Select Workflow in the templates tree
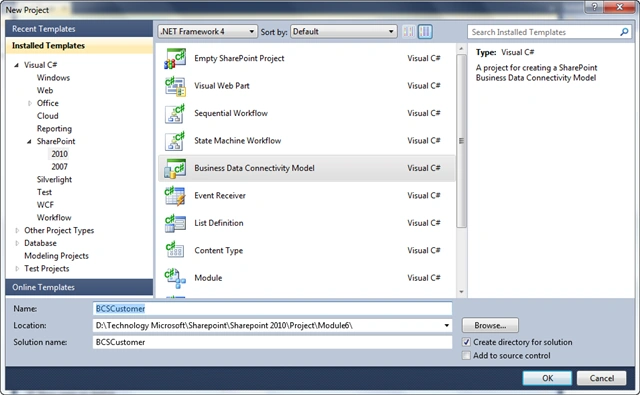The height and width of the screenshot is (395, 640). (x=54, y=217)
